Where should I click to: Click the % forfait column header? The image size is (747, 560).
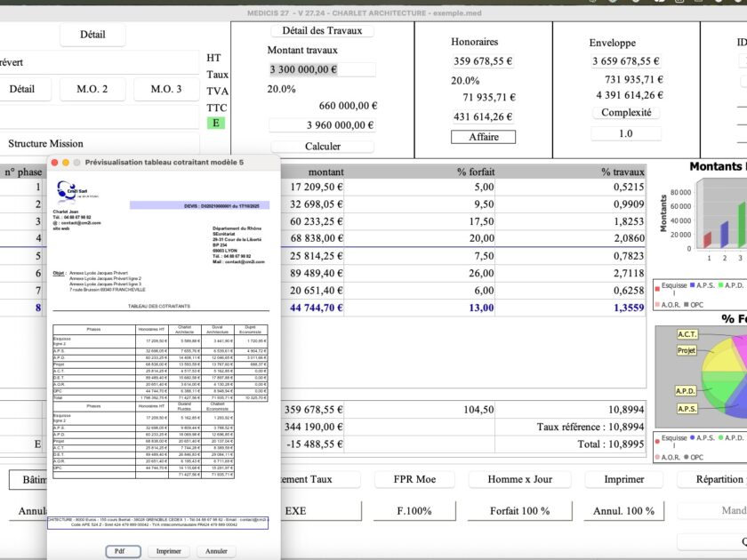pos(476,172)
